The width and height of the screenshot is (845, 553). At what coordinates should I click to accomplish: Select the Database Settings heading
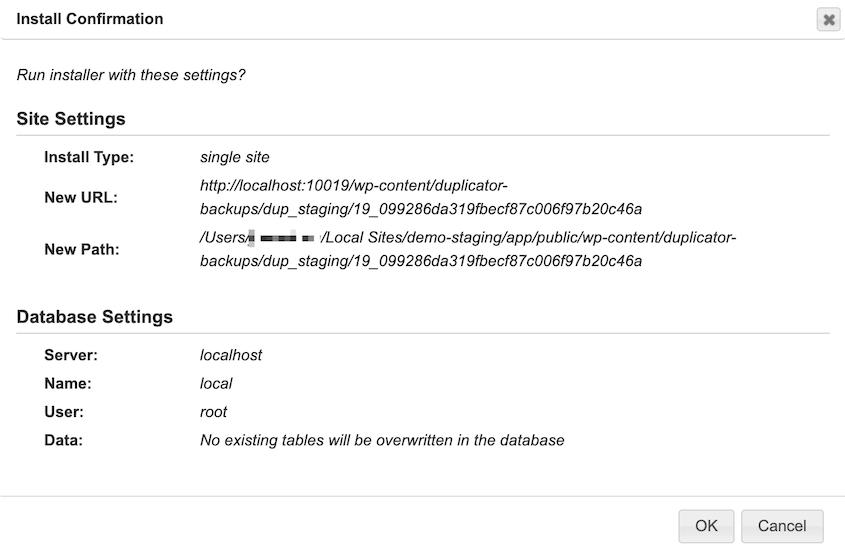95,317
